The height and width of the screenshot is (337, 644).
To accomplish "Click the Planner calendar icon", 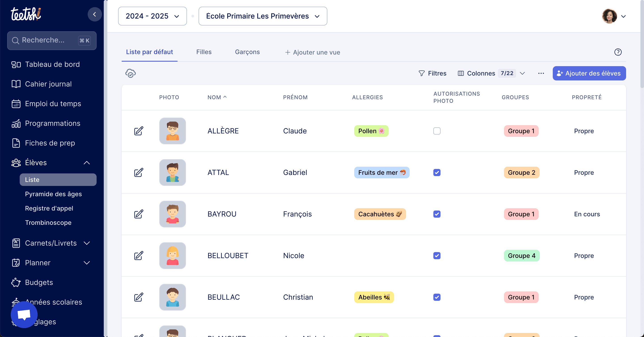I will click(16, 263).
